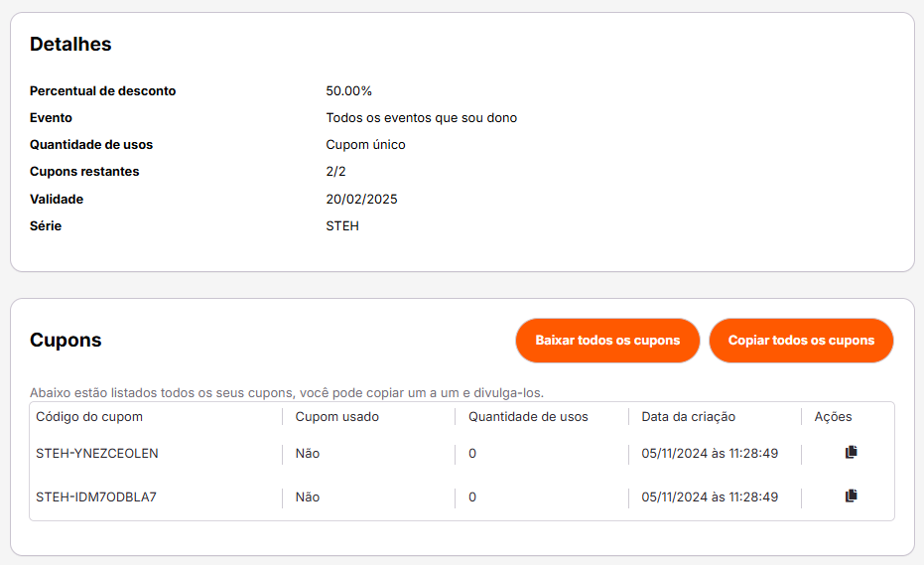The height and width of the screenshot is (565, 924).
Task: Click the Copiar todos os cupons button
Action: pos(801,341)
